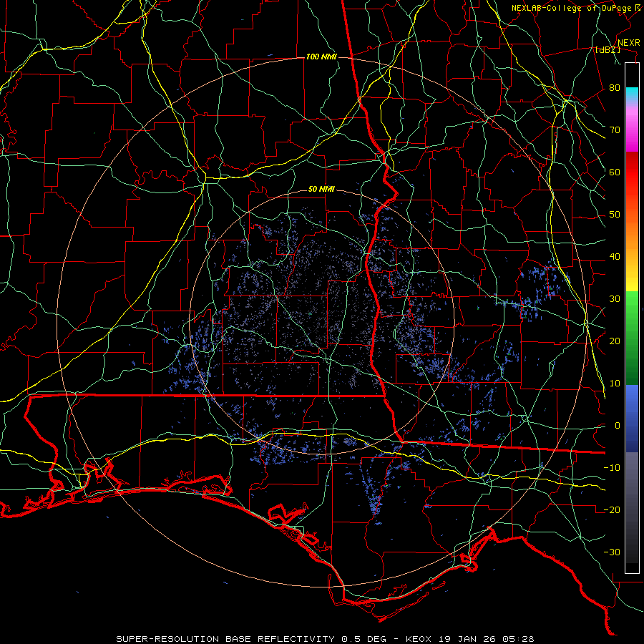Click the 0 value on the dBZ scale
Viewport: 644px width, 644px height.
point(618,426)
